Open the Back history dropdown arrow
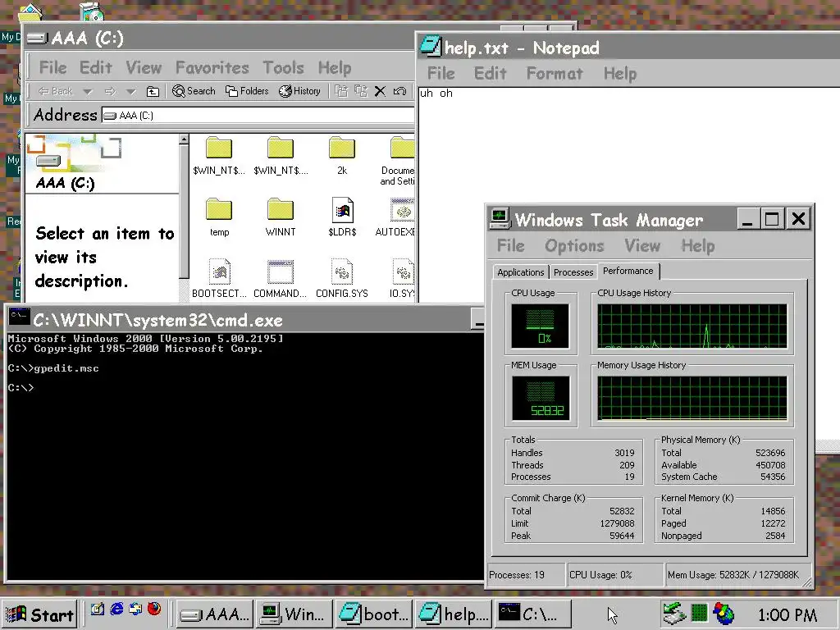This screenshot has width=840, height=630. [87, 92]
